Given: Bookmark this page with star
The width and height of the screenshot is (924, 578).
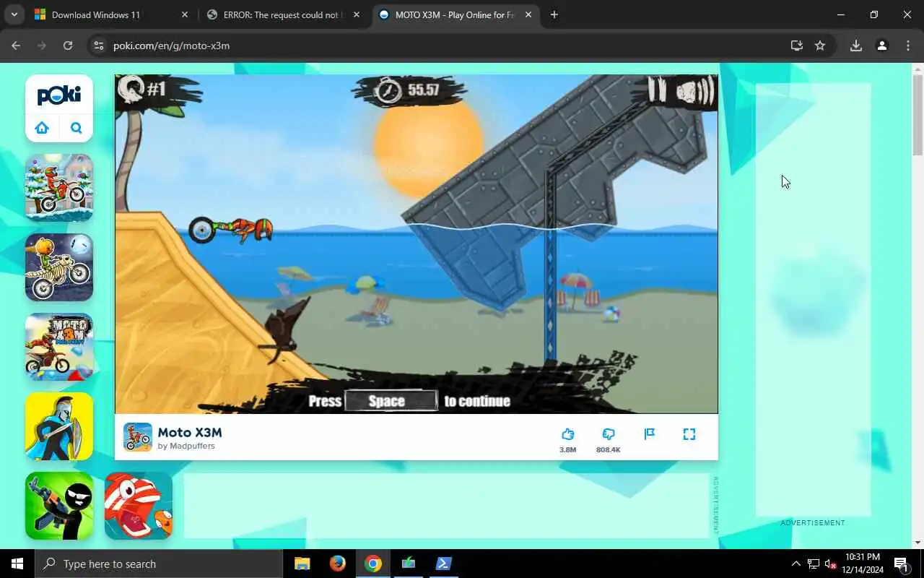Looking at the screenshot, I should pos(820,46).
